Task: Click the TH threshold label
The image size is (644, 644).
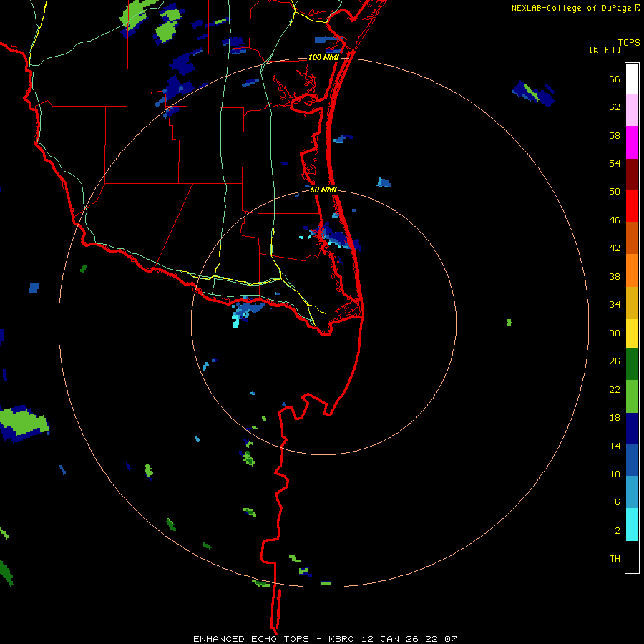Action: click(615, 559)
